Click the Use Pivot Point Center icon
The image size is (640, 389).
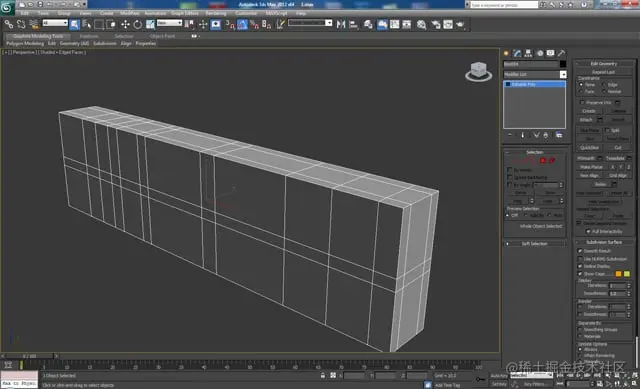pos(189,24)
